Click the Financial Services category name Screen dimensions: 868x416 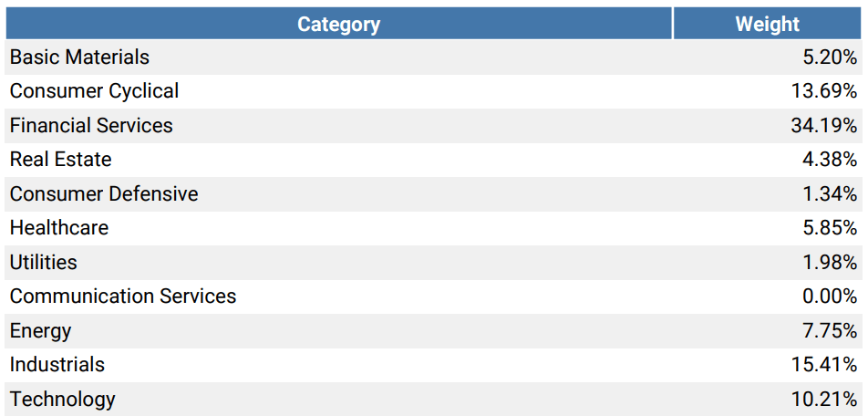pyautogui.click(x=91, y=126)
